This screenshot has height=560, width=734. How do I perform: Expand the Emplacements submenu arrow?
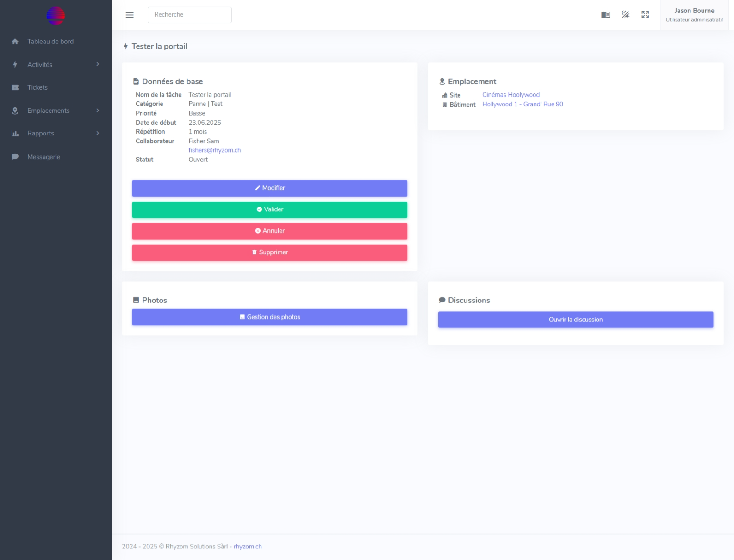(98, 111)
